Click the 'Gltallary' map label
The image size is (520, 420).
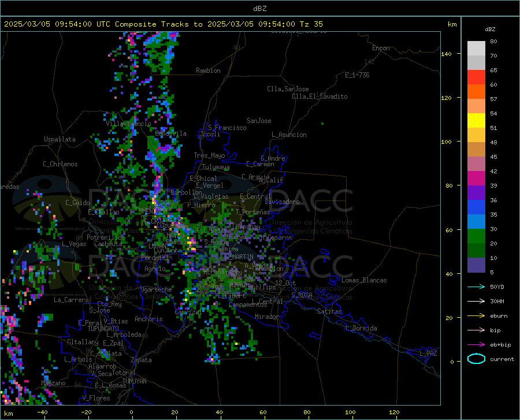tap(83, 342)
